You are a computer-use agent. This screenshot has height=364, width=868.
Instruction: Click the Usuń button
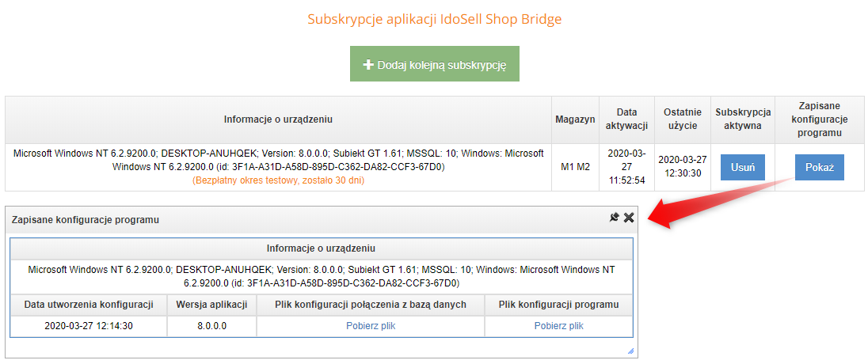coord(742,167)
